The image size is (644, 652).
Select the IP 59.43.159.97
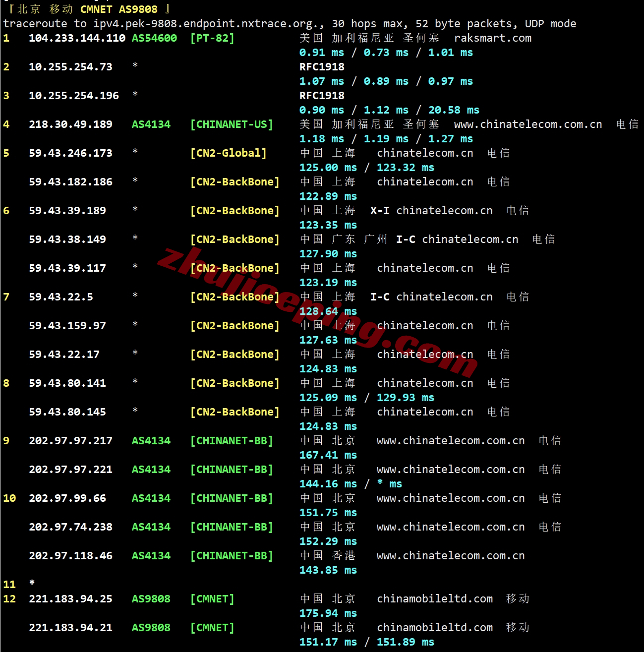tap(67, 326)
